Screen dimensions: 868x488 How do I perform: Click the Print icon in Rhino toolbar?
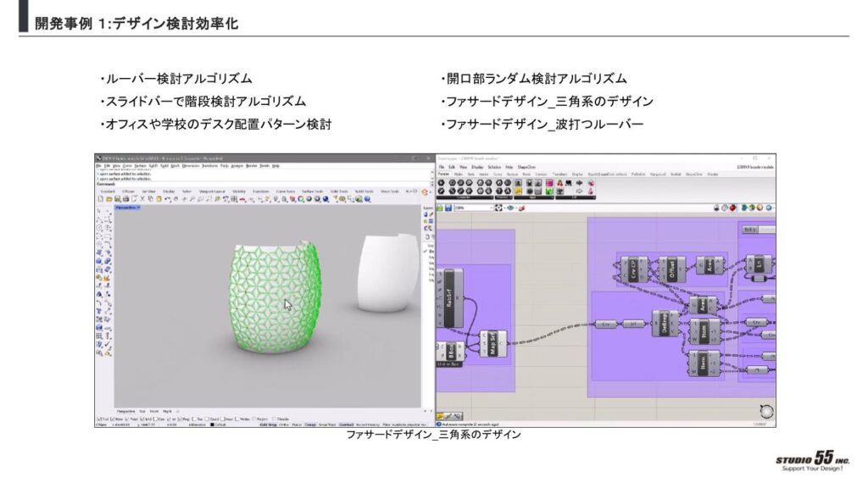tap(125, 199)
